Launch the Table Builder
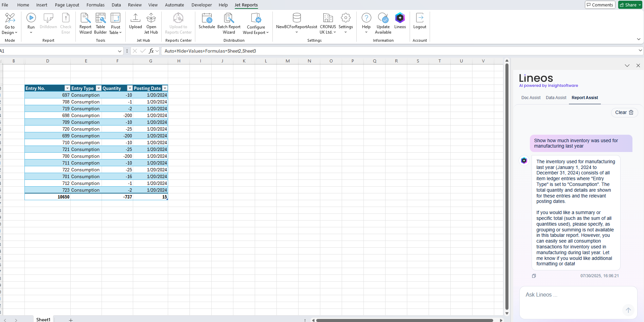This screenshot has width=644, height=322. click(x=100, y=22)
